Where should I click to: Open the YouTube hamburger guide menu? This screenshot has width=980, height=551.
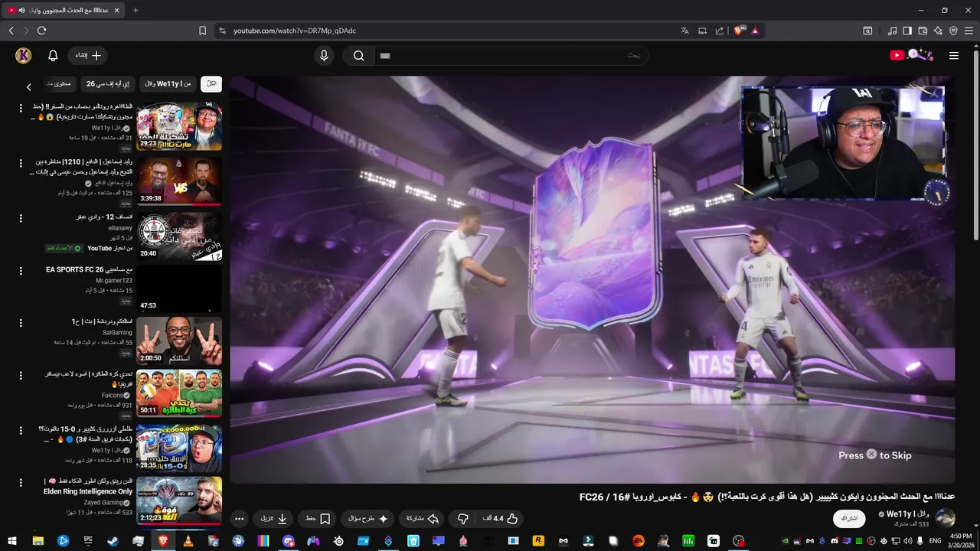pyautogui.click(x=953, y=55)
